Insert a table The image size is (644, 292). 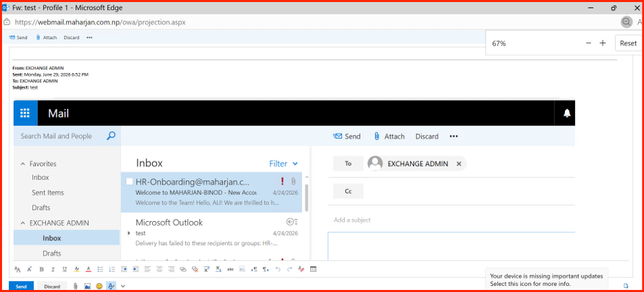tap(313, 269)
